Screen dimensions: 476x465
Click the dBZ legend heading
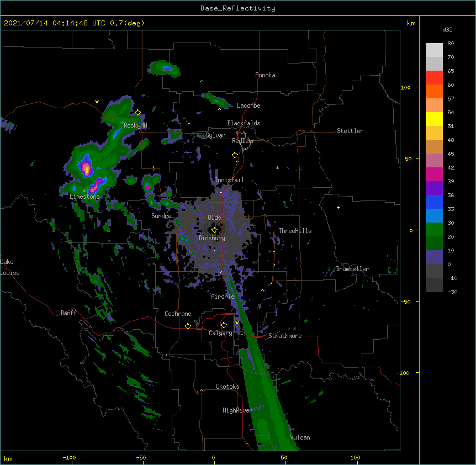tap(447, 30)
